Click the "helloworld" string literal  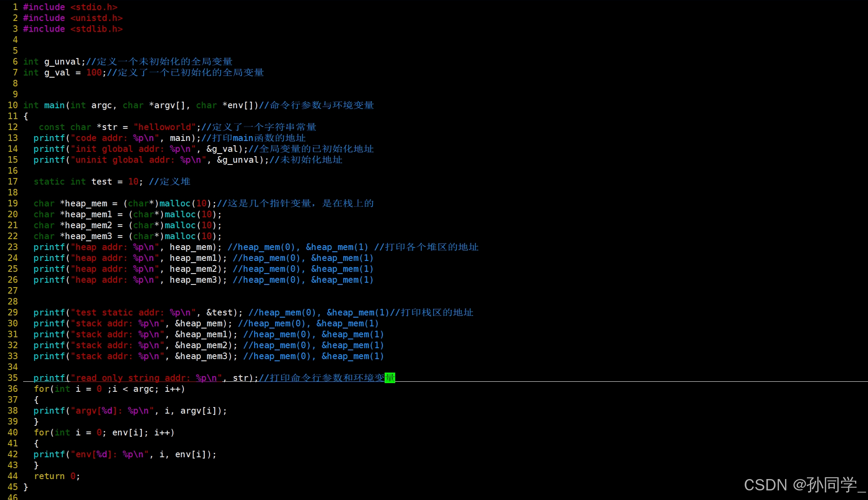click(x=165, y=127)
